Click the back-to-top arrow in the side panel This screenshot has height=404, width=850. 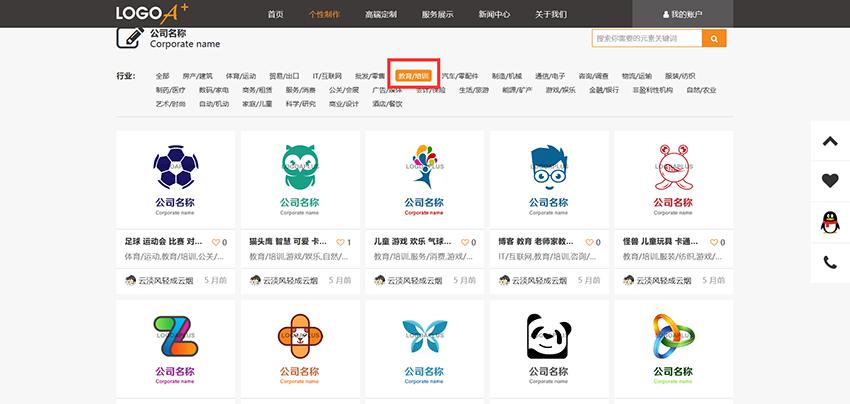pos(830,141)
